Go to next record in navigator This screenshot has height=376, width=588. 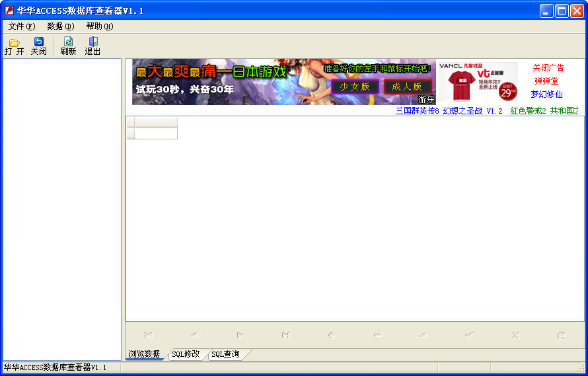tap(240, 336)
